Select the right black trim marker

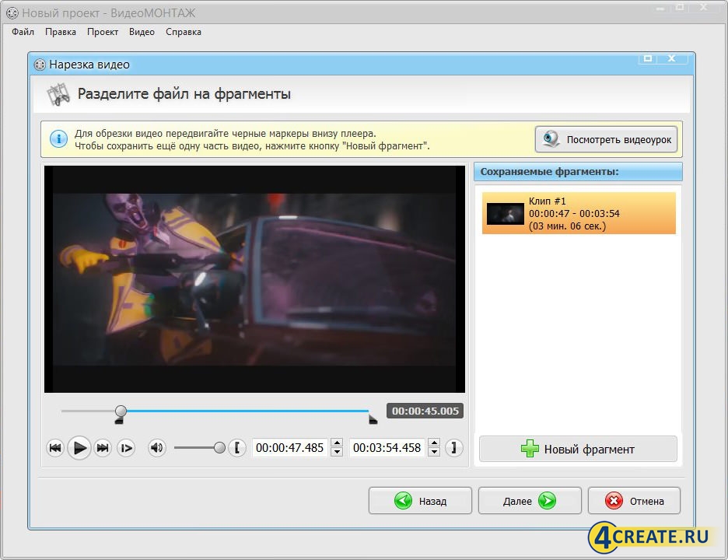coord(373,420)
